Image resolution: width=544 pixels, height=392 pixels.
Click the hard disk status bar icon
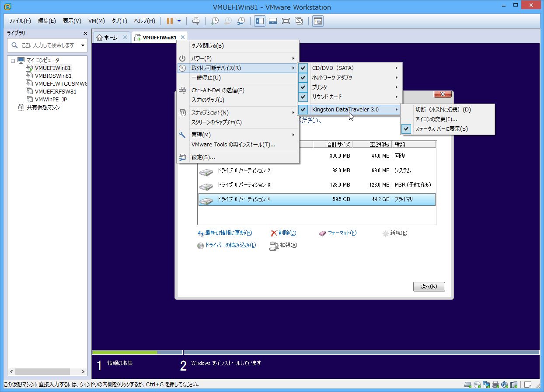(x=467, y=385)
